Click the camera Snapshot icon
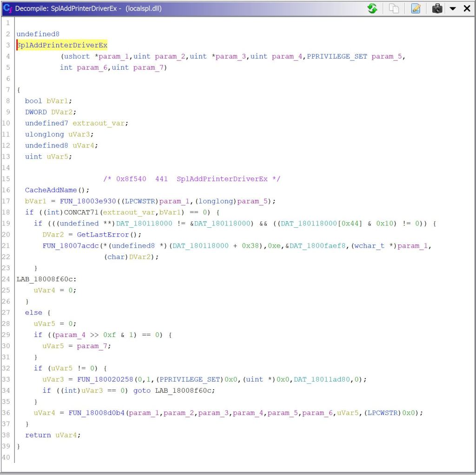Viewport: 476px width, 475px height. coord(437,8)
